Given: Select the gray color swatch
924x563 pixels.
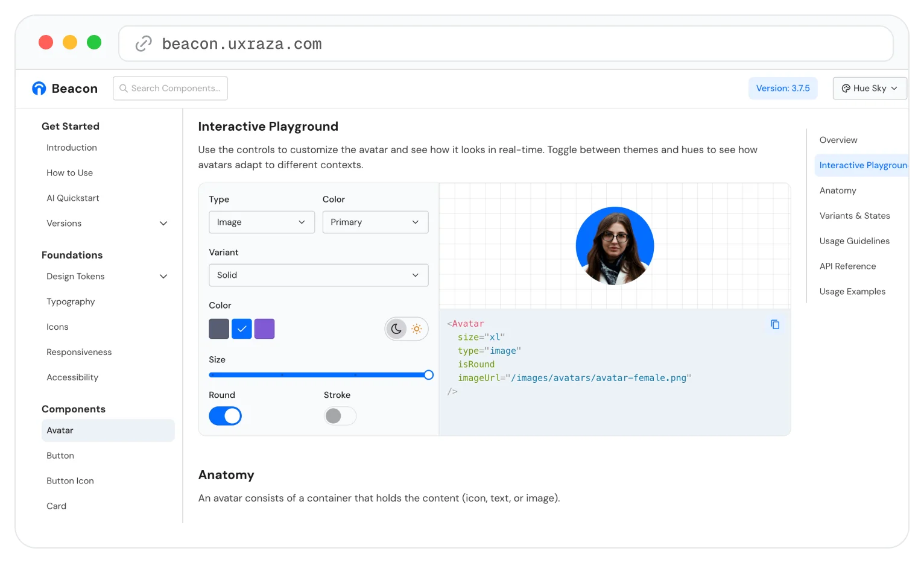Looking at the screenshot, I should coord(219,329).
